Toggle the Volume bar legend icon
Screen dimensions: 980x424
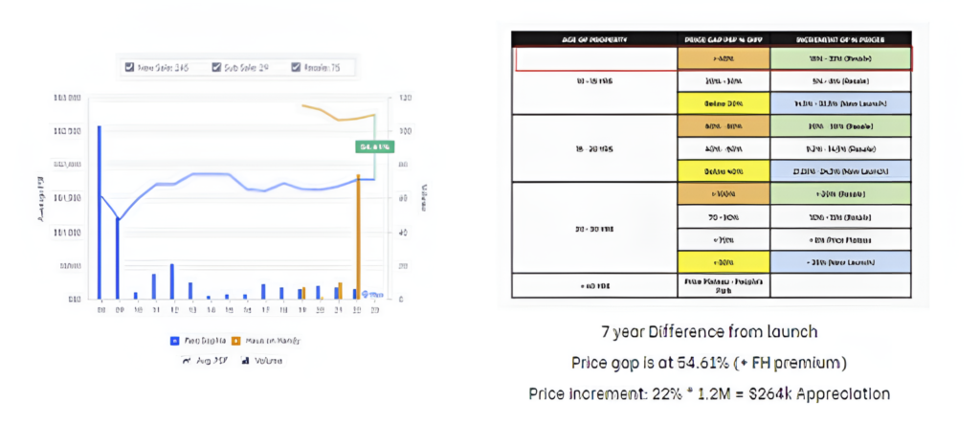(x=245, y=360)
